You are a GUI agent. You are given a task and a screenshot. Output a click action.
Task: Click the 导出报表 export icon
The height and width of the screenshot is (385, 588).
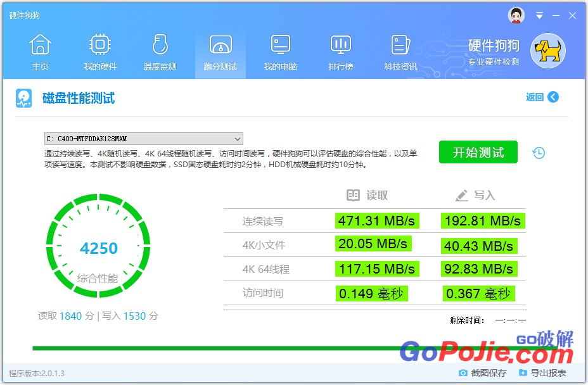click(x=523, y=372)
